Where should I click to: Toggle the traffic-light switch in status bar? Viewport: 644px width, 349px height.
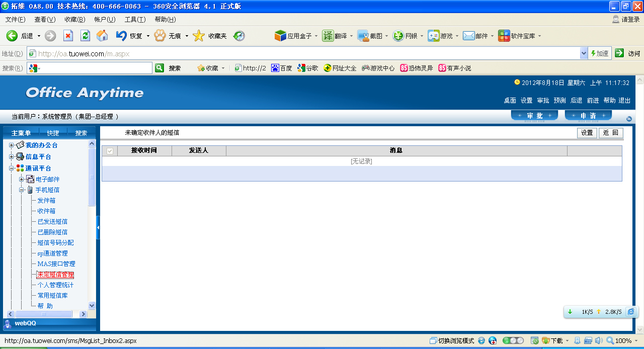513,340
